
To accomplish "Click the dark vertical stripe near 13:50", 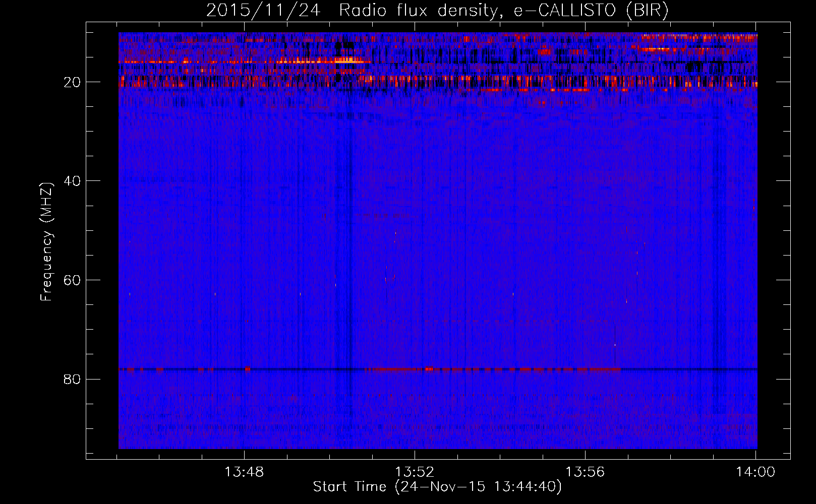I will 349,252.
